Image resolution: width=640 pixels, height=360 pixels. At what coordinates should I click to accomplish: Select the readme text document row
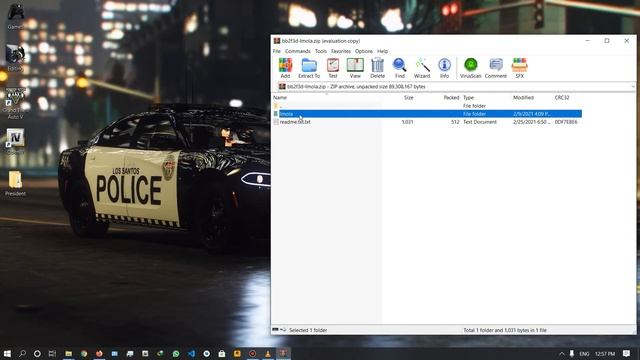(427, 122)
